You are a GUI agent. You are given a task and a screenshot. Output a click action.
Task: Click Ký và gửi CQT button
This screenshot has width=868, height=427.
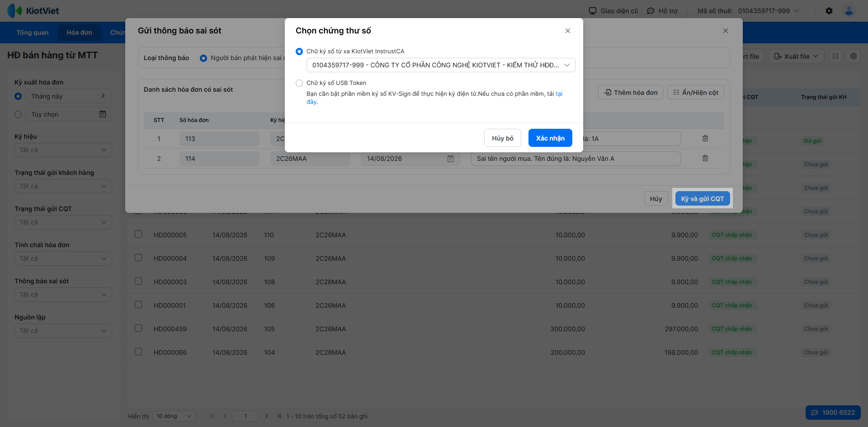[x=703, y=199]
